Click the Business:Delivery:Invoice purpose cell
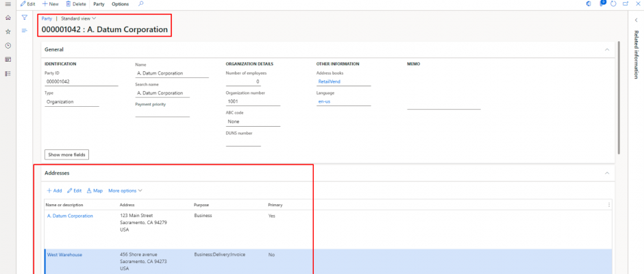 219,255
